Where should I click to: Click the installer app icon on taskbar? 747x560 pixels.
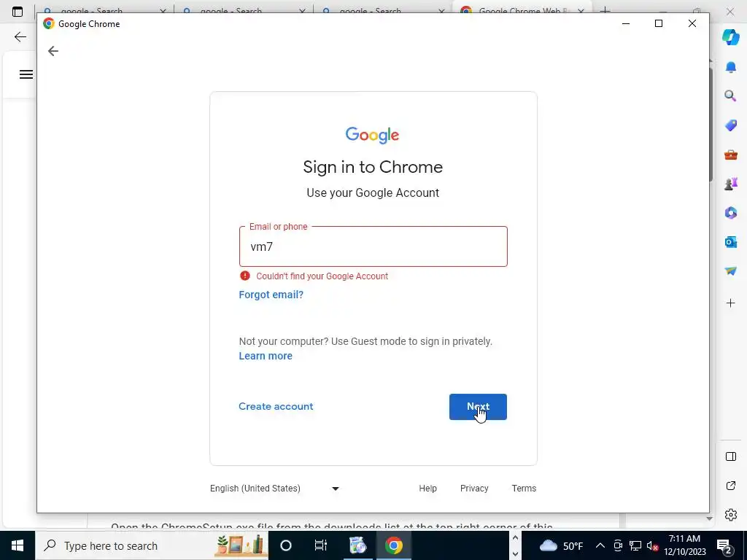click(357, 545)
